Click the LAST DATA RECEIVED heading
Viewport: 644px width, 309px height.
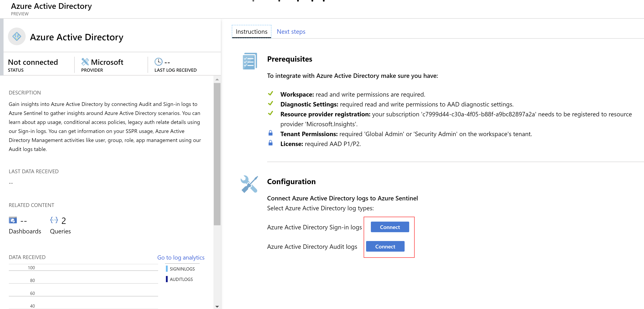coord(34,171)
